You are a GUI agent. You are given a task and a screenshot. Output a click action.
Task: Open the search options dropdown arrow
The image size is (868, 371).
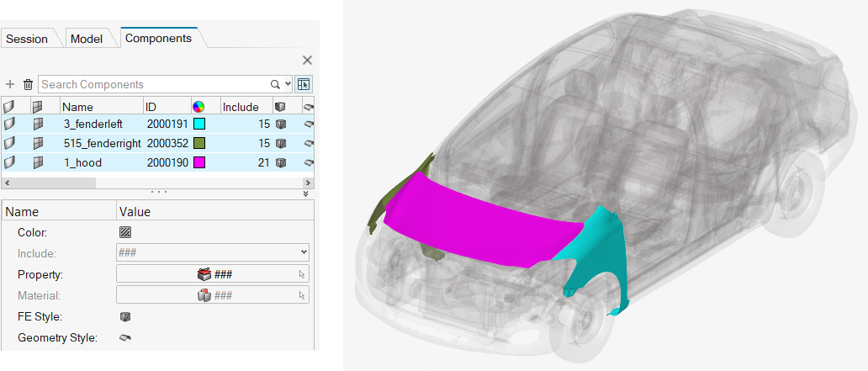(288, 84)
